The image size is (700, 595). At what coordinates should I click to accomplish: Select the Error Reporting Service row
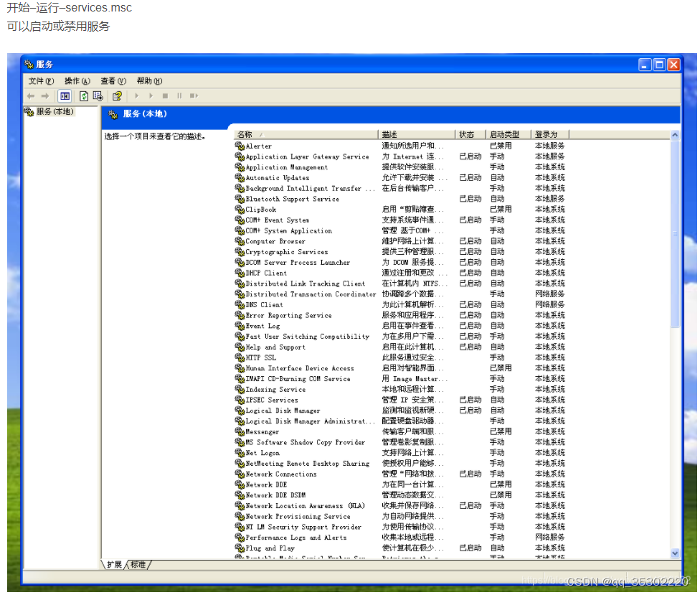[x=400, y=315]
